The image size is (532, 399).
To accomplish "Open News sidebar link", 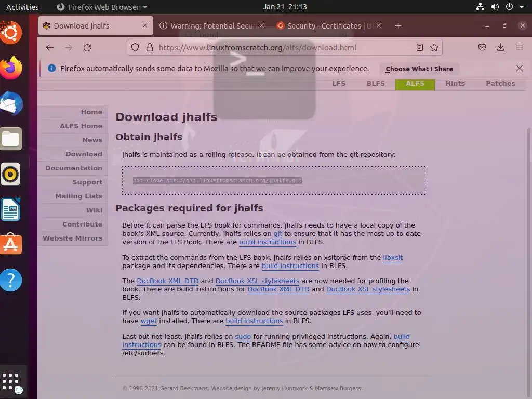I will (92, 140).
